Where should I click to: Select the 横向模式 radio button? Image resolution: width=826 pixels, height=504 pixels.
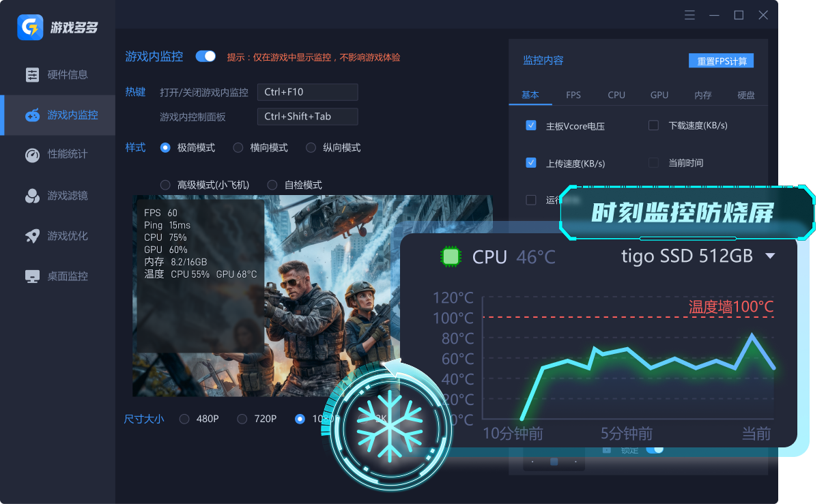coord(238,147)
